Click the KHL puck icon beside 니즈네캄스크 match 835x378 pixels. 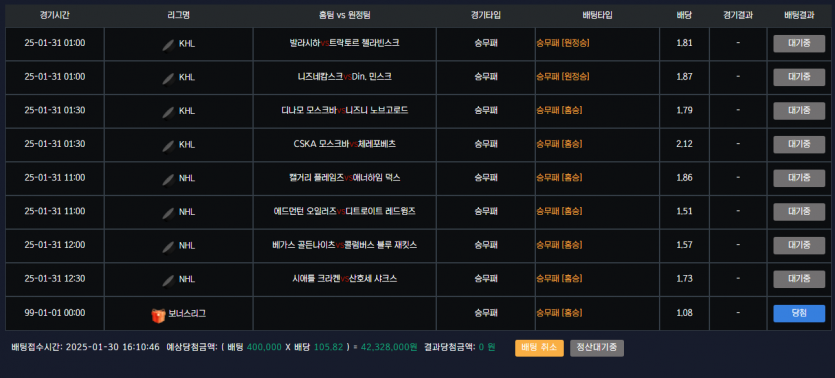(x=169, y=78)
